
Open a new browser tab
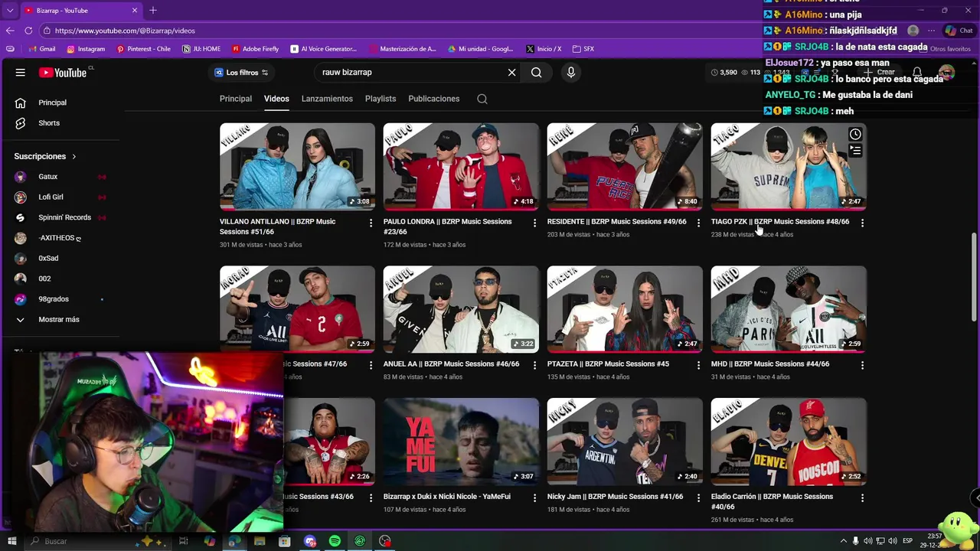[x=153, y=11]
